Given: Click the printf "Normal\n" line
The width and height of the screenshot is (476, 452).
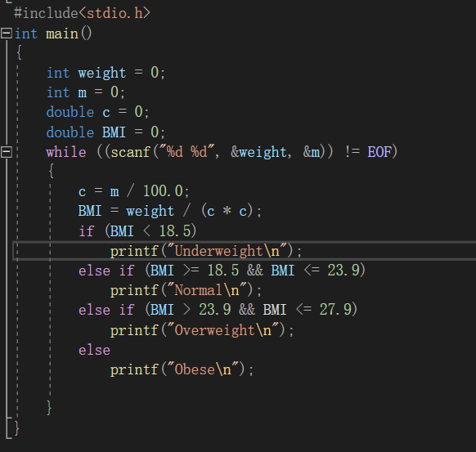Looking at the screenshot, I should pos(186,290).
